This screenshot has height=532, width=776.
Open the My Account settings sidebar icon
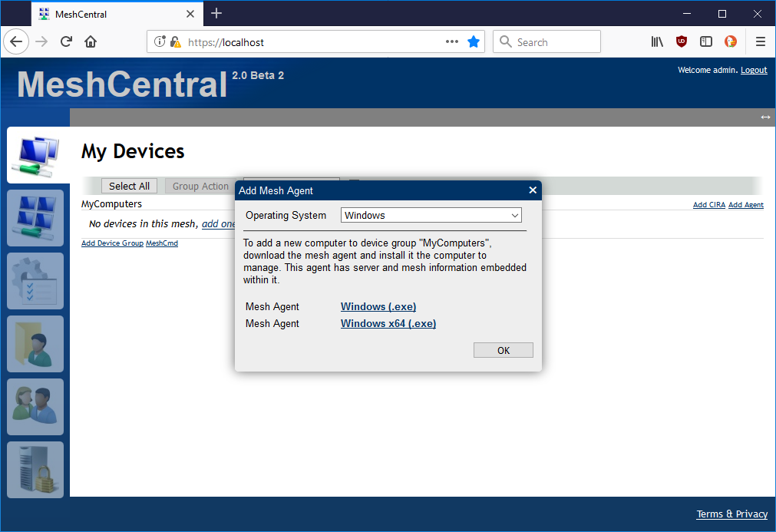click(x=35, y=281)
